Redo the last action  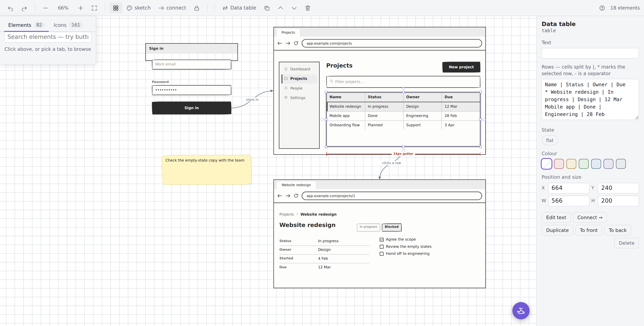click(x=24, y=8)
